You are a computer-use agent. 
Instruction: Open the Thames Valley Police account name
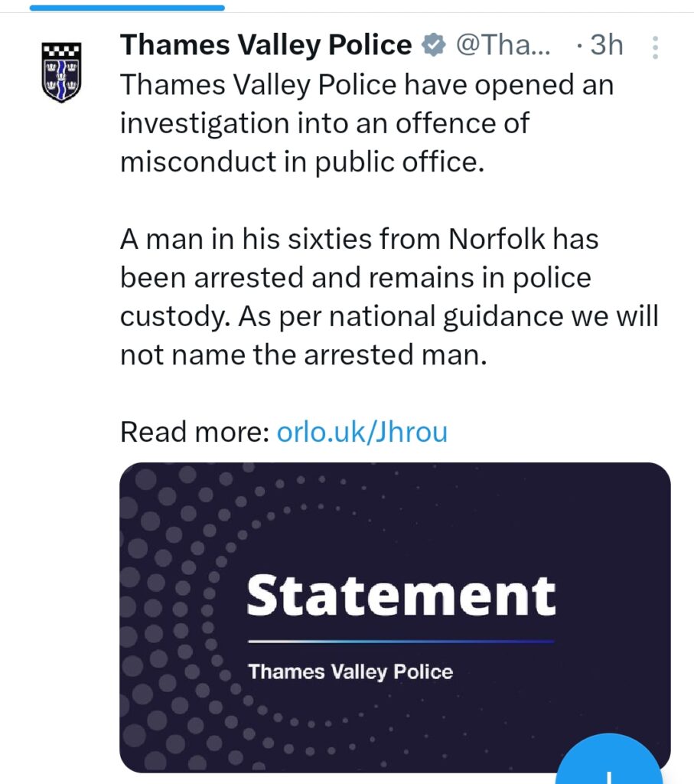click(266, 46)
